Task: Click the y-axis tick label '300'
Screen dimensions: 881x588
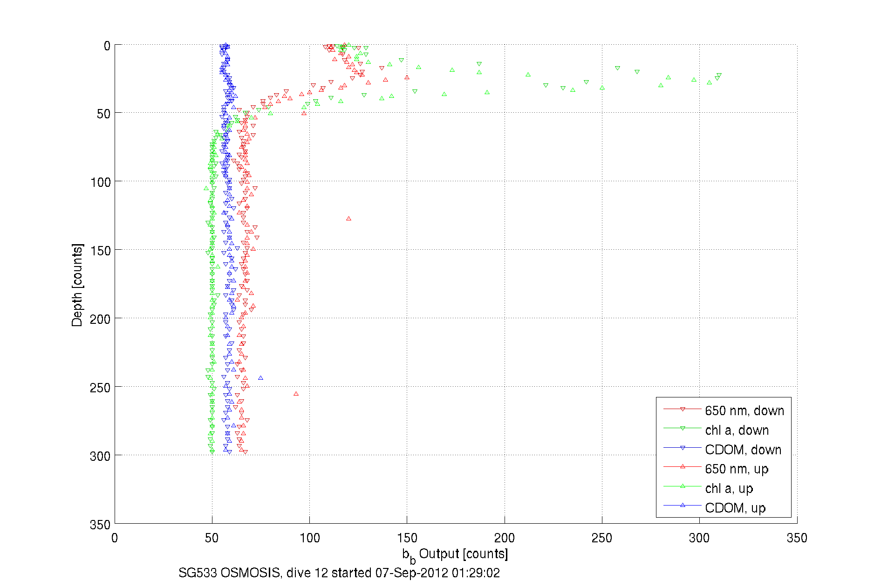Action: pos(100,456)
